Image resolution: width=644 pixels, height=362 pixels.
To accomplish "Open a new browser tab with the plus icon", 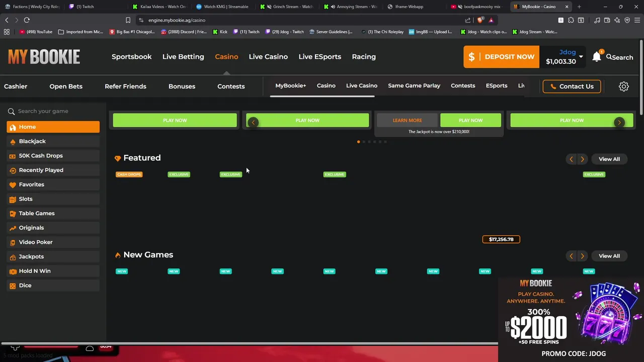I will click(x=579, y=7).
